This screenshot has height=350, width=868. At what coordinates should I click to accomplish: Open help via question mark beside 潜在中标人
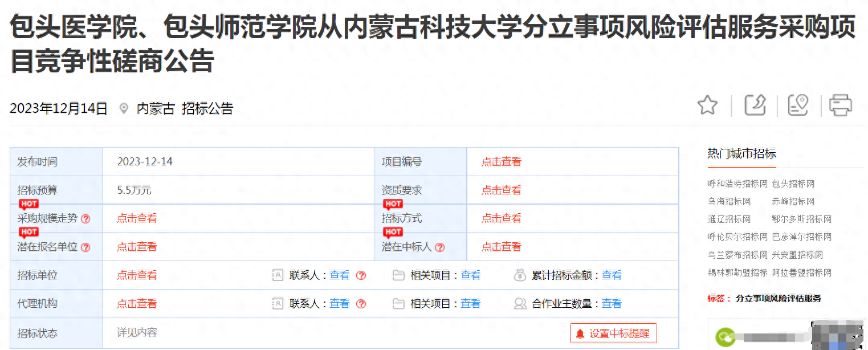pyautogui.click(x=439, y=247)
